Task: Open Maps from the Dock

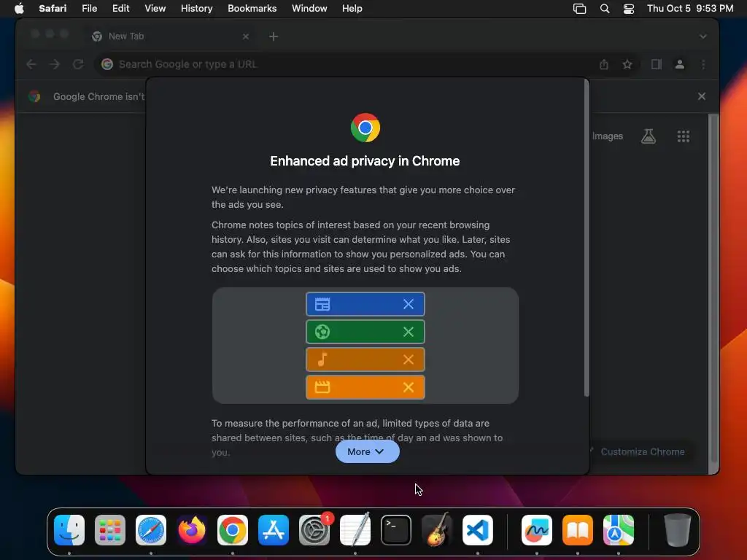Action: pos(619,530)
